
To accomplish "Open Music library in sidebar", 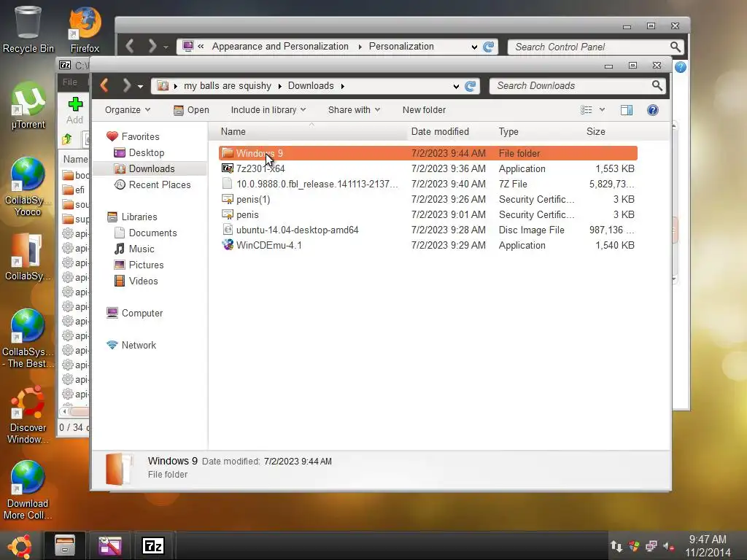I will point(142,249).
